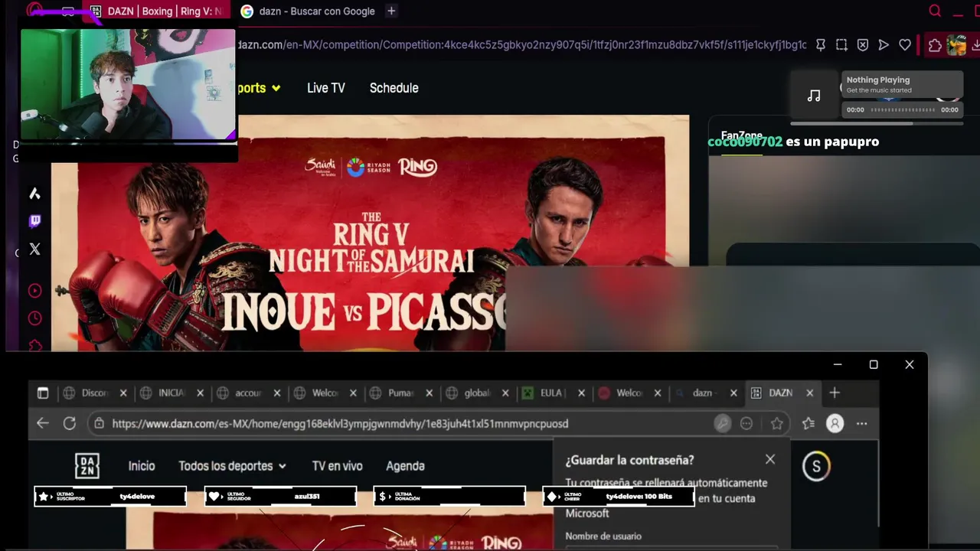Screen dimensions: 980x551
Task: Bookmark page with the heart icon
Action: tap(905, 45)
